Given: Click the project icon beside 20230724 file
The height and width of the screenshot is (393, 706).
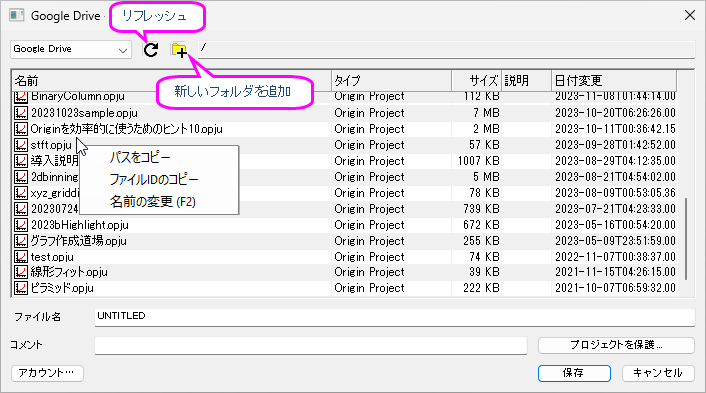Looking at the screenshot, I should coord(21,209).
